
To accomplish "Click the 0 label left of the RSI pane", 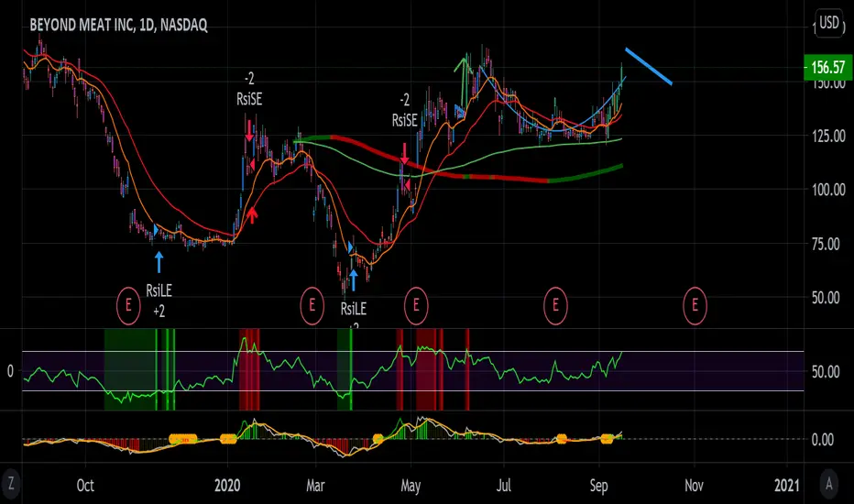I will 10,372.
